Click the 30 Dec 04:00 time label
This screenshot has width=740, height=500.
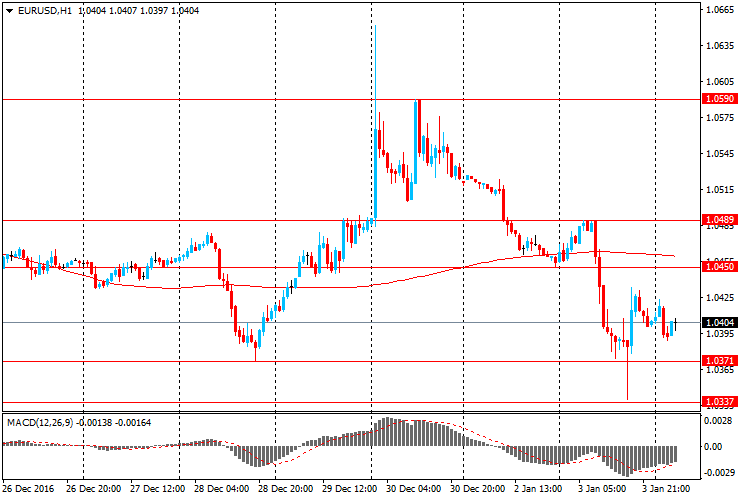(x=413, y=489)
